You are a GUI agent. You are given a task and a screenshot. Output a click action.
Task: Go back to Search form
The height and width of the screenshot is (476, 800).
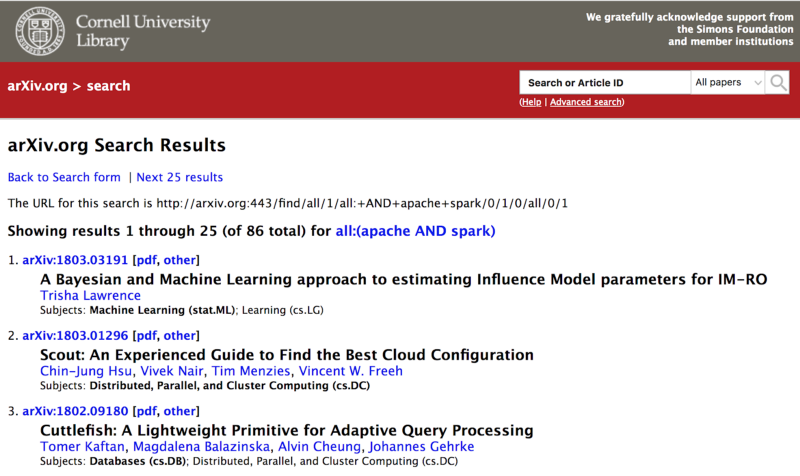pos(64,177)
